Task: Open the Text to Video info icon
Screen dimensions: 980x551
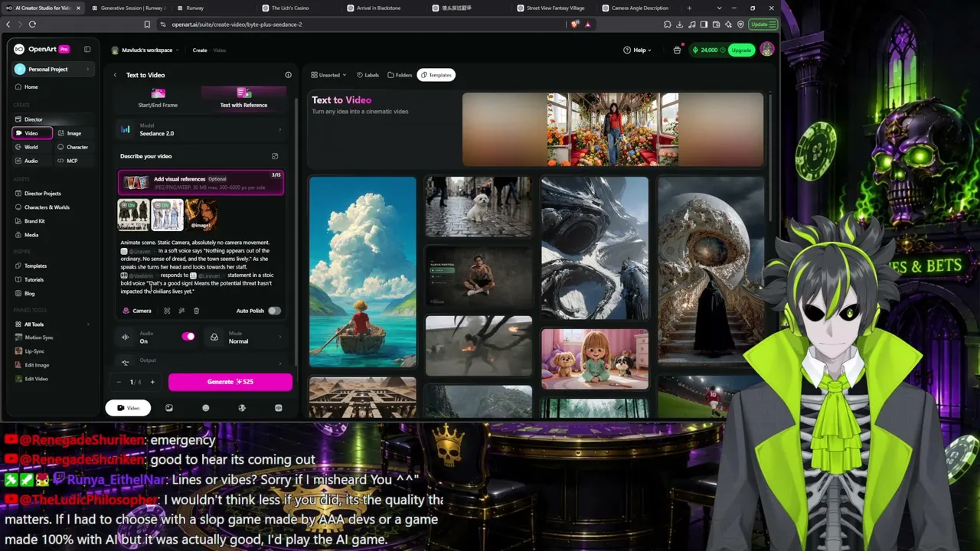Action: pos(288,75)
